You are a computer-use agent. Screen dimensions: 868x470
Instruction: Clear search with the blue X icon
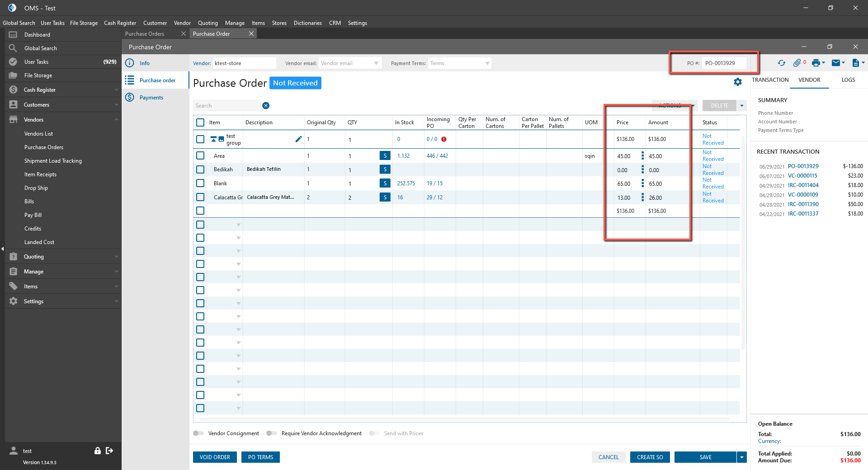pyautogui.click(x=266, y=106)
